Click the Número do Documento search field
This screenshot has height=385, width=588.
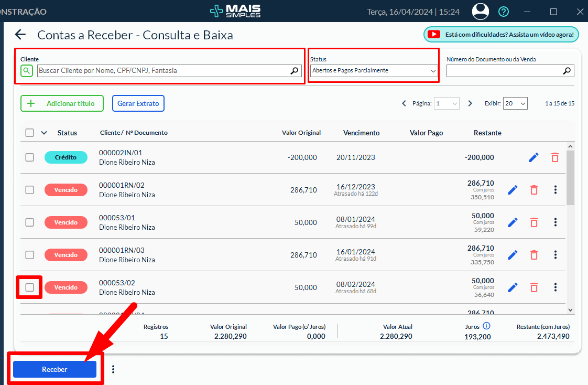pos(504,71)
